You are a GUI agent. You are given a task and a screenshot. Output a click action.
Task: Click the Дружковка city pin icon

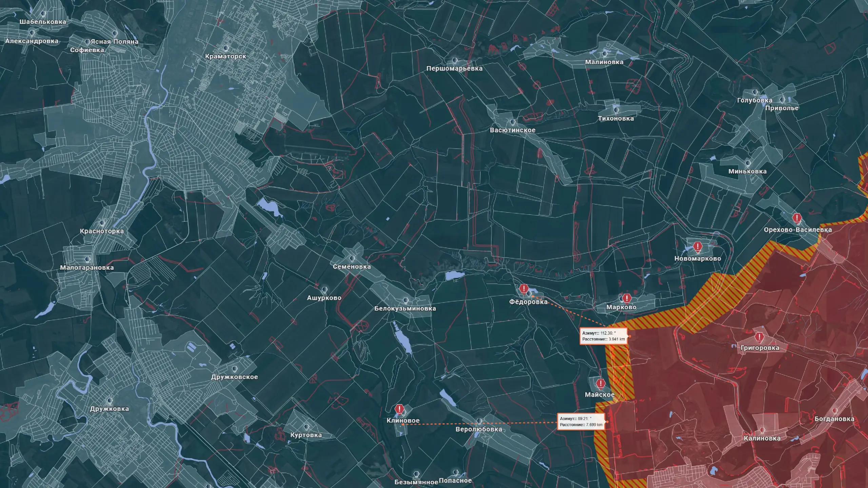click(110, 401)
